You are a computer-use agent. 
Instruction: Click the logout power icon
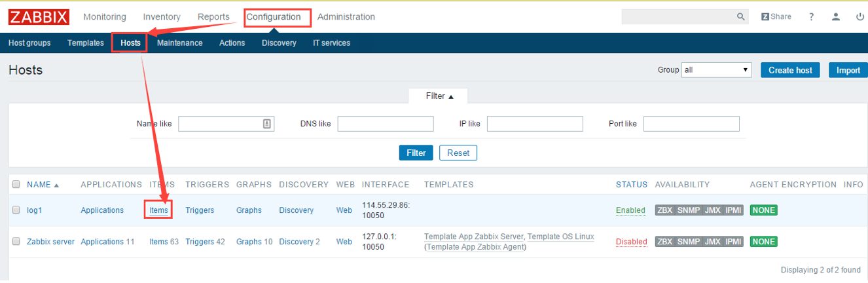coord(860,17)
